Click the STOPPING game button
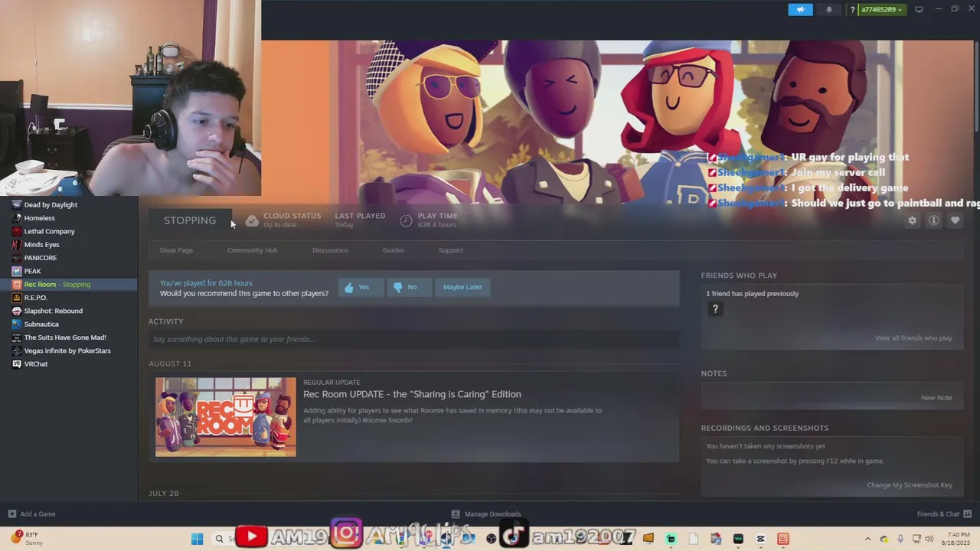Viewport: 980px width, 551px height. [x=190, y=220]
